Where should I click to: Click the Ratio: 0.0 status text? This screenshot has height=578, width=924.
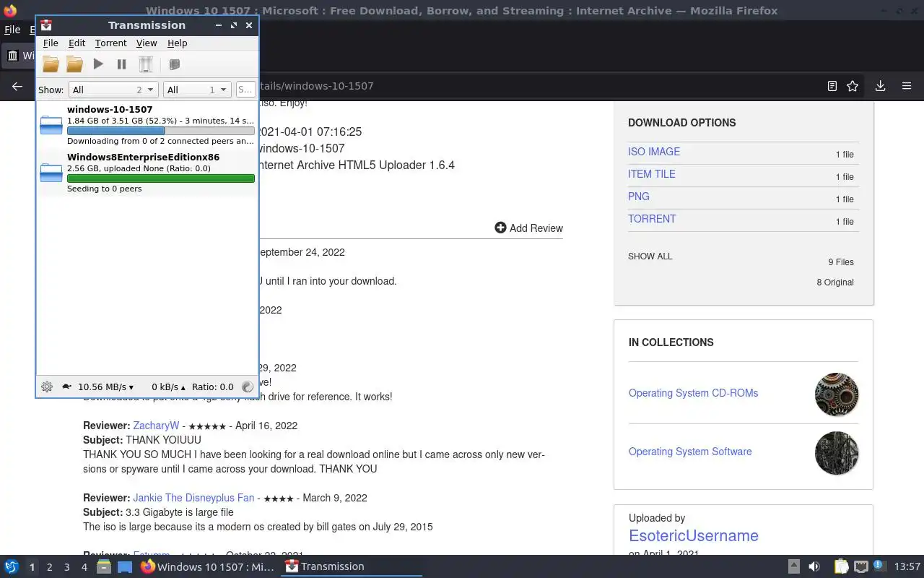(213, 387)
